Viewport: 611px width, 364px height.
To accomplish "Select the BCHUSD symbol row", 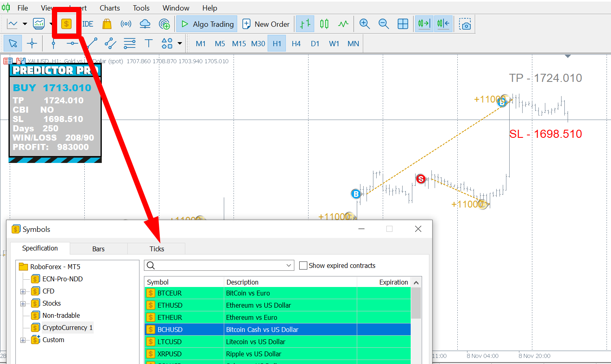I will click(x=278, y=330).
